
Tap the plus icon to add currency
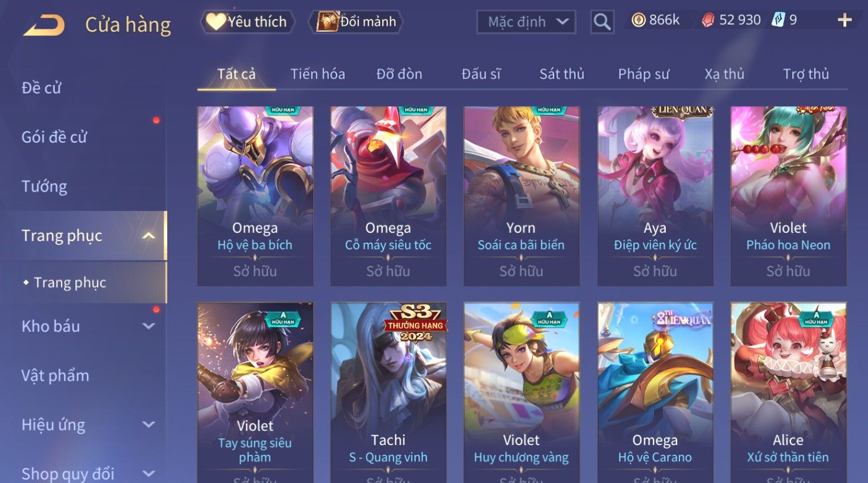(x=844, y=21)
